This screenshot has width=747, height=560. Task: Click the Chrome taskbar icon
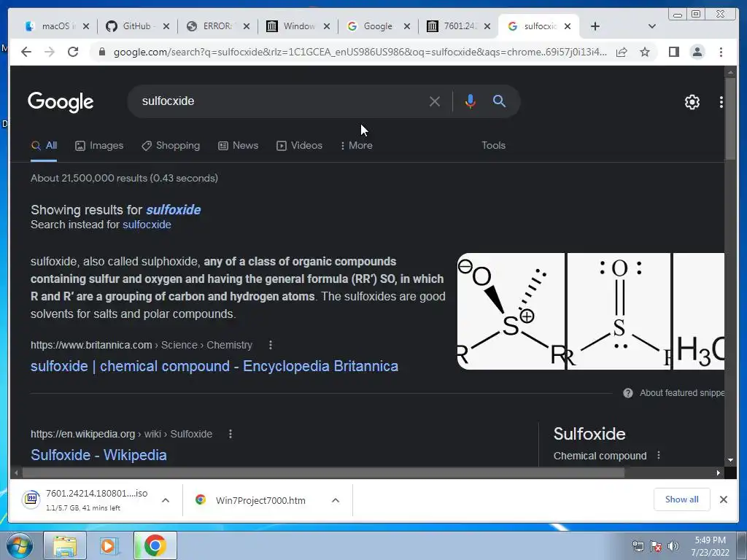point(155,545)
